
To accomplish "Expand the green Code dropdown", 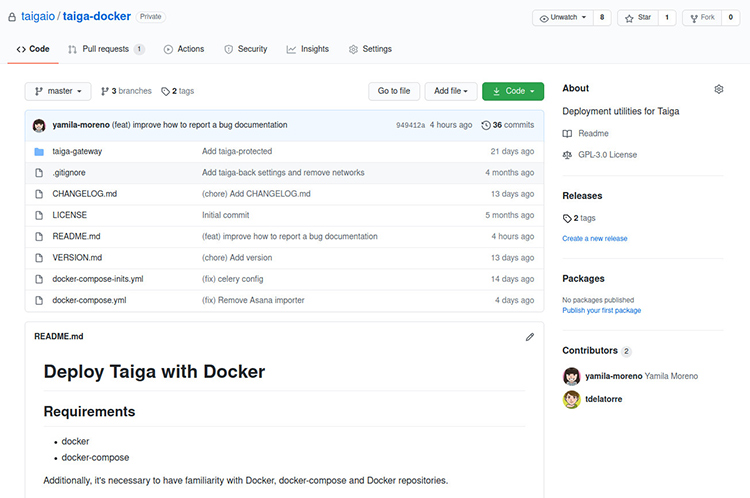I will (x=512, y=91).
